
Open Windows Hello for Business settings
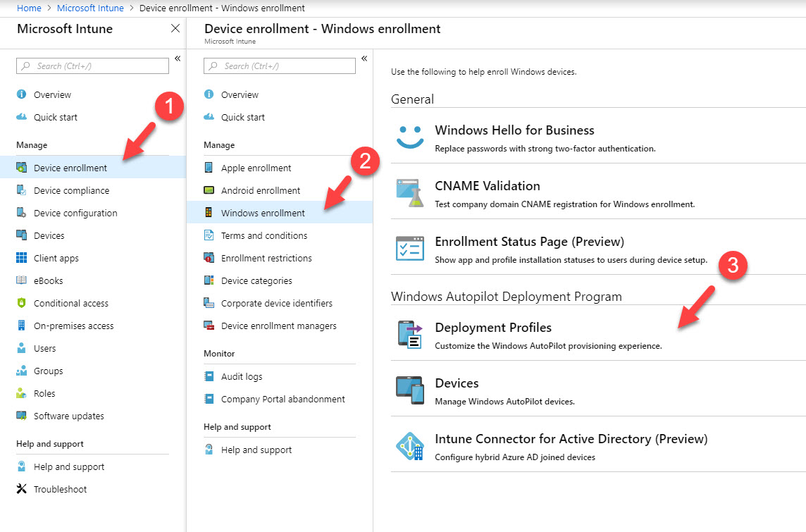pos(514,130)
